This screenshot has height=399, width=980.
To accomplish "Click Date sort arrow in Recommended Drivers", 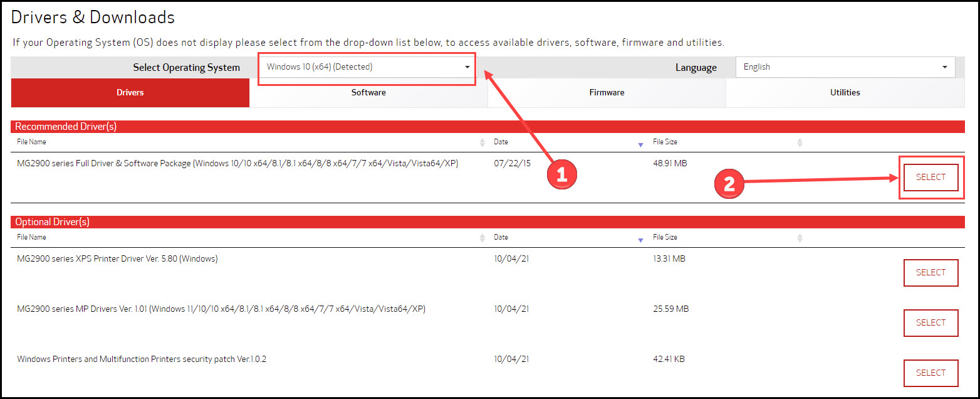I will pyautogui.click(x=640, y=144).
